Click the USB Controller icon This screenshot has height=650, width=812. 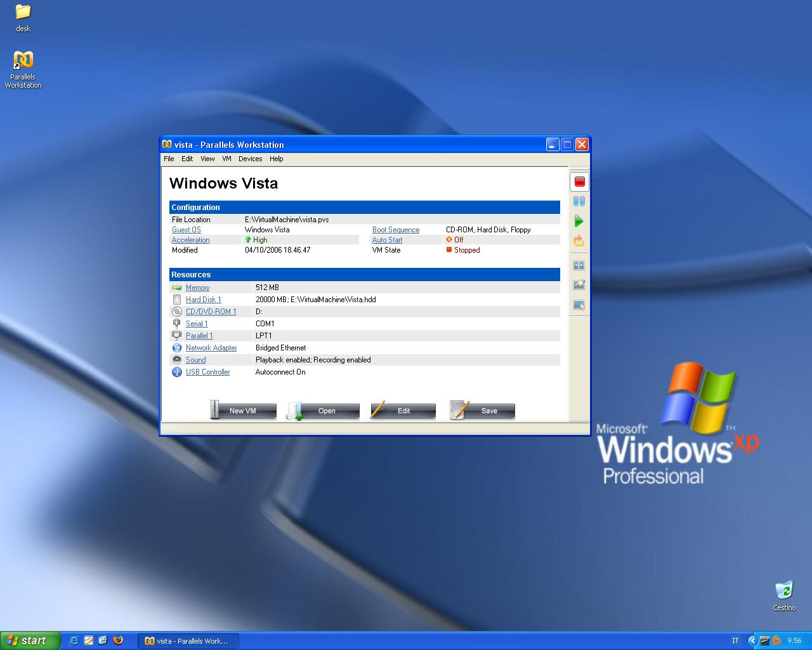coord(177,372)
